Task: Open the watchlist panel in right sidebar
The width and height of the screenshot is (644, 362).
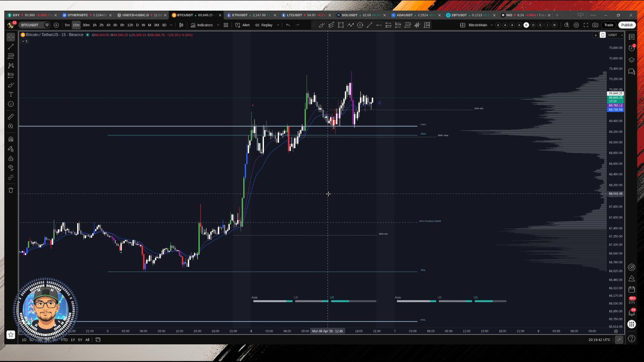Action: [632, 37]
